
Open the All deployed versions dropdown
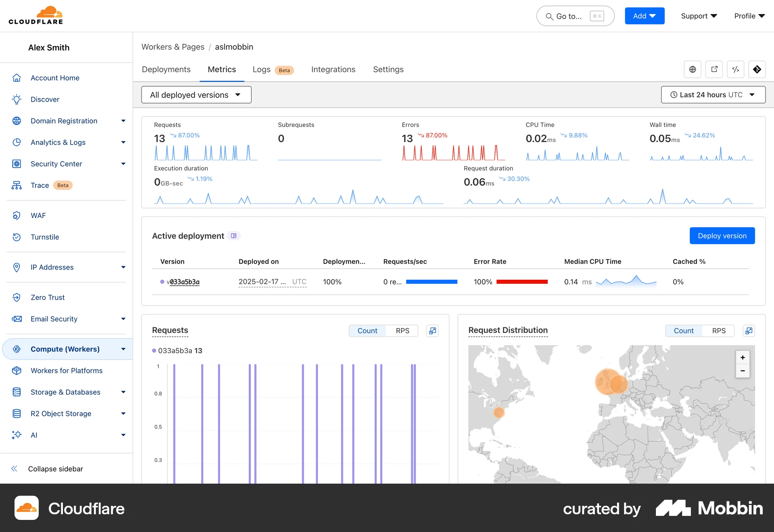pyautogui.click(x=196, y=95)
